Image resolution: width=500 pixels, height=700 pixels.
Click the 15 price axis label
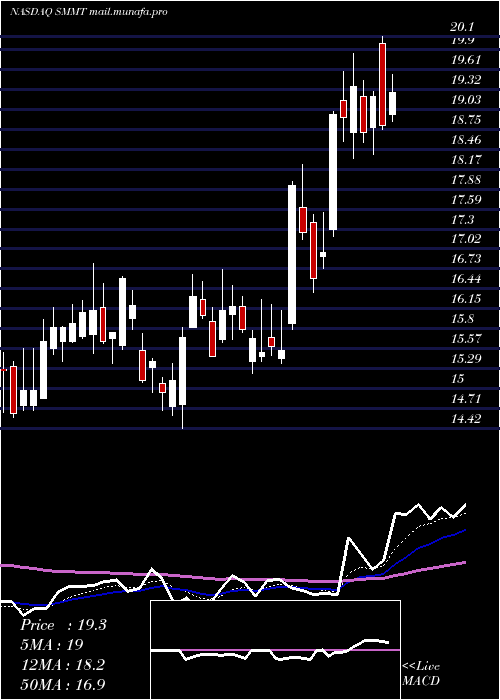tap(458, 379)
